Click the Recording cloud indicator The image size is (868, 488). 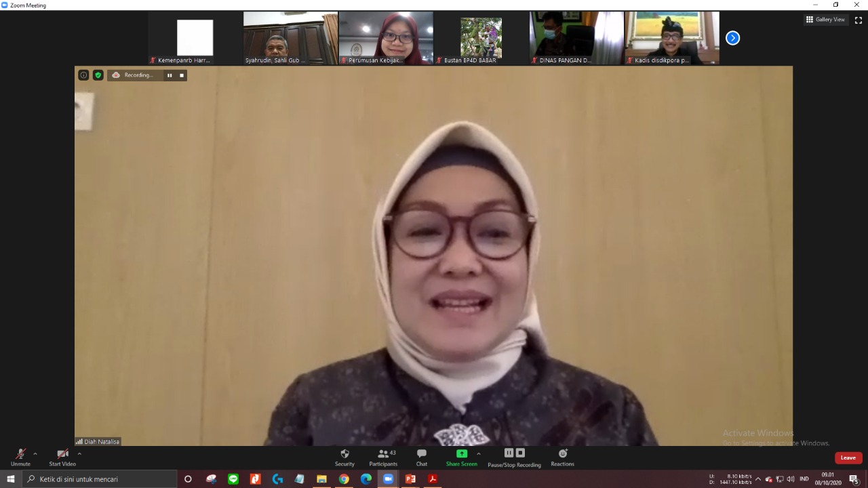[x=134, y=75]
